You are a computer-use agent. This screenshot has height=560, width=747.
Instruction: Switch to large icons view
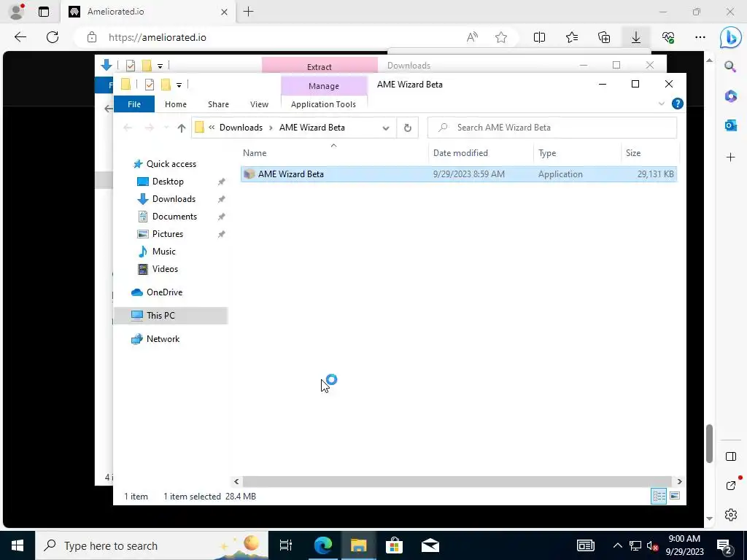675,496
